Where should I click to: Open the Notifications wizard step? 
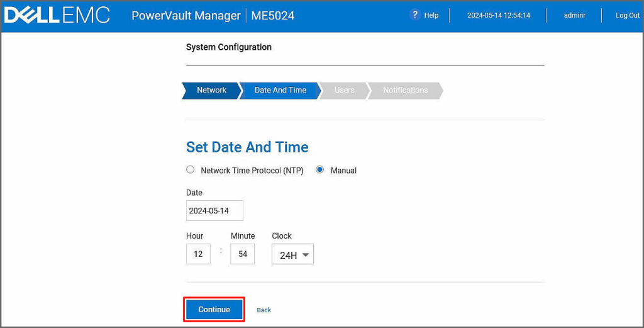pyautogui.click(x=405, y=91)
